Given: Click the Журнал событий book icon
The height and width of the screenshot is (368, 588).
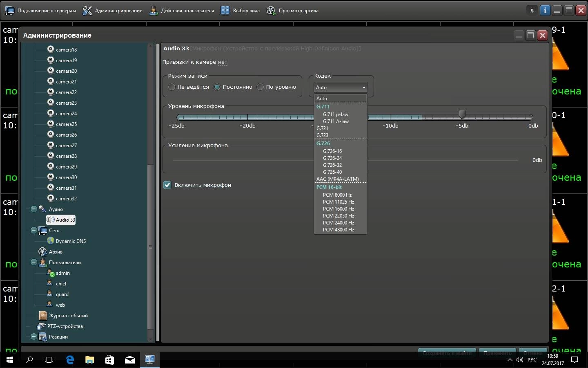Looking at the screenshot, I should pyautogui.click(x=43, y=315).
